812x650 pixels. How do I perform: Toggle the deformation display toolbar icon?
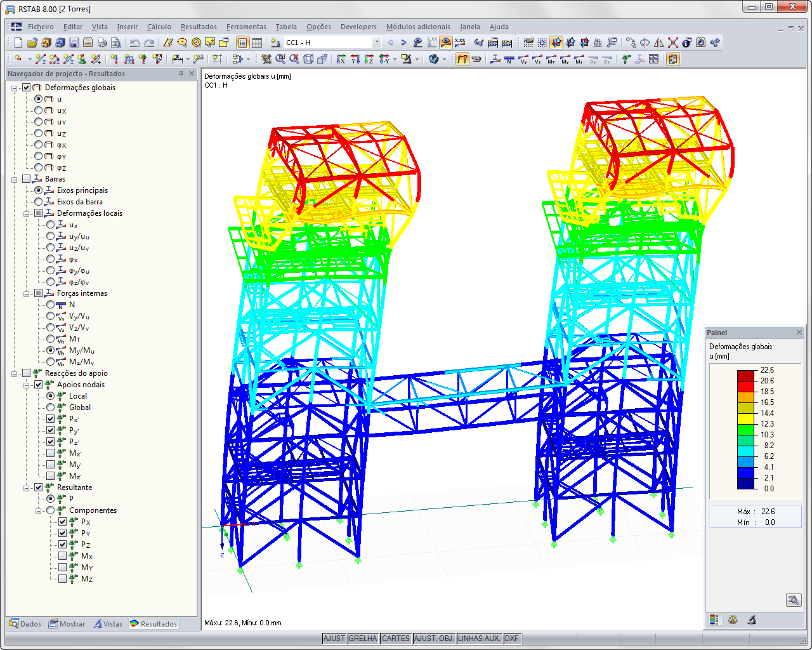point(462,59)
